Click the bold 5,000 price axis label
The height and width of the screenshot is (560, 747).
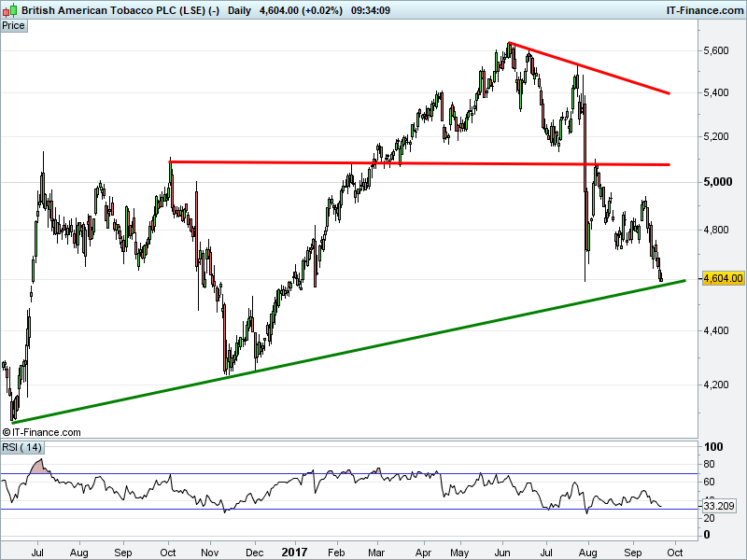717,182
